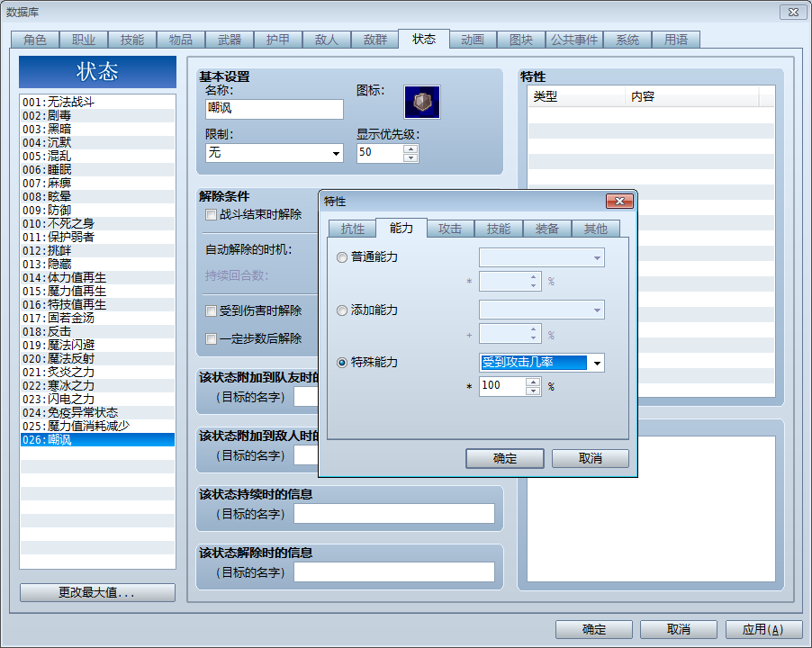Click 取消 at the database window bottom

pos(679,630)
